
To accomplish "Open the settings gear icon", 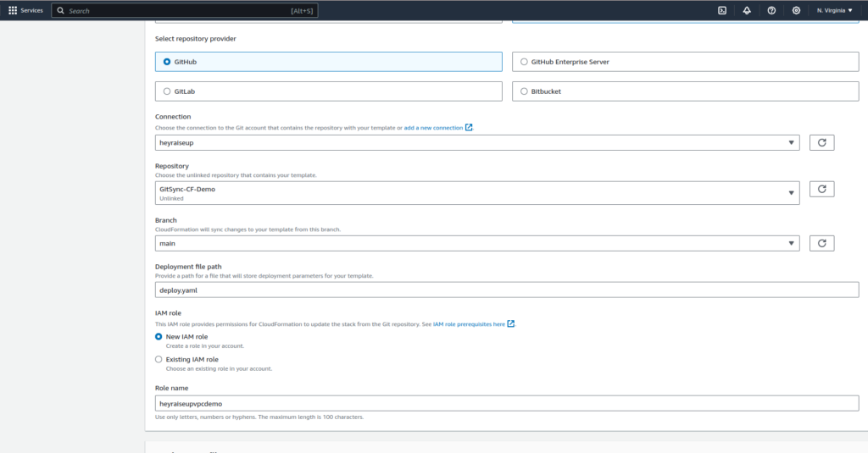I will [x=796, y=10].
